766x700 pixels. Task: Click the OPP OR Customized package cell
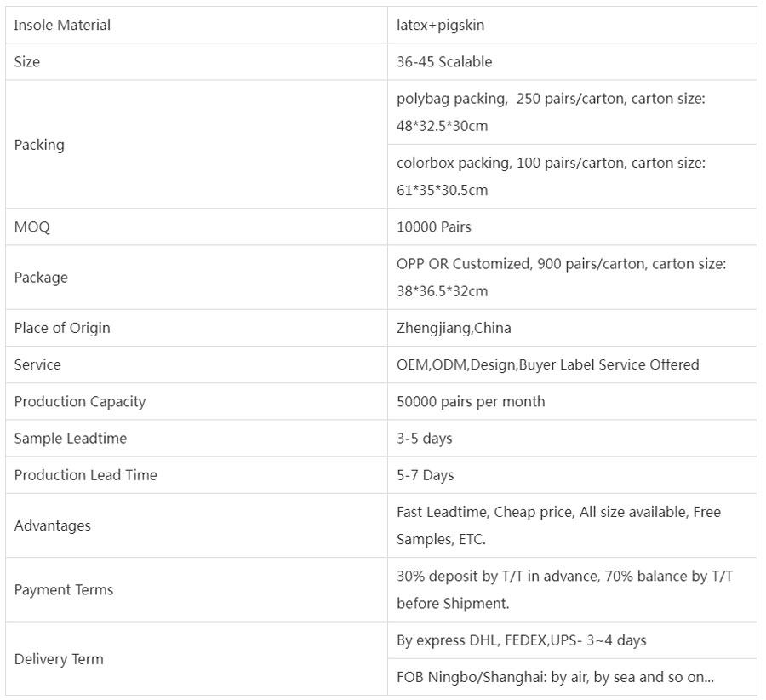[561, 278]
